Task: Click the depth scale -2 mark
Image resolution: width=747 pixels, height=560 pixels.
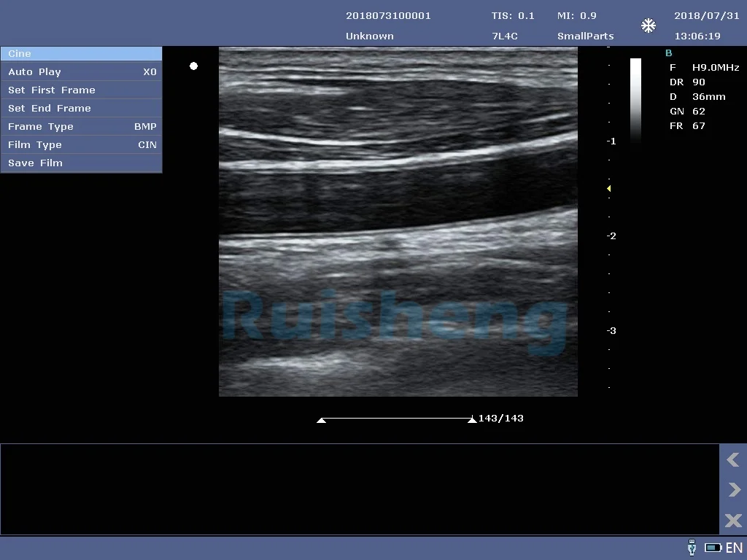Action: [x=611, y=236]
